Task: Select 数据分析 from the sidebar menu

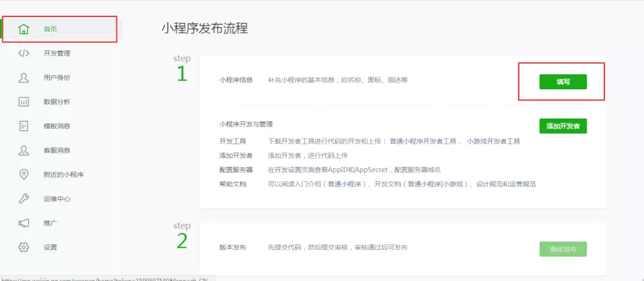Action: (x=57, y=102)
